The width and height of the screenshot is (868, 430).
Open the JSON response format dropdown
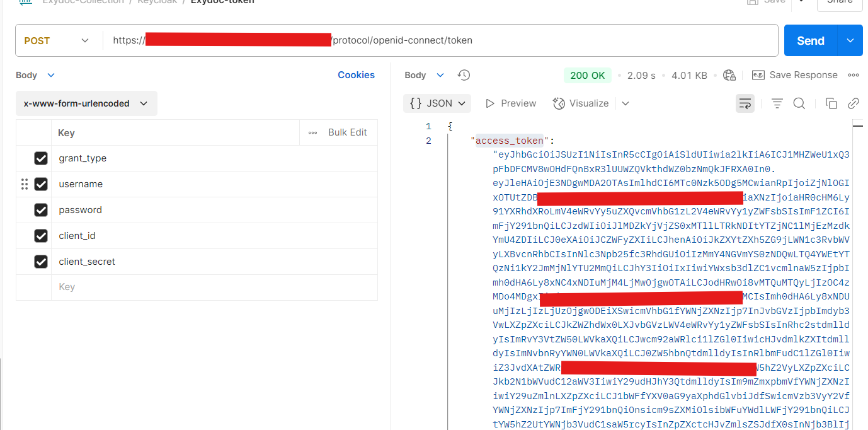pyautogui.click(x=437, y=103)
